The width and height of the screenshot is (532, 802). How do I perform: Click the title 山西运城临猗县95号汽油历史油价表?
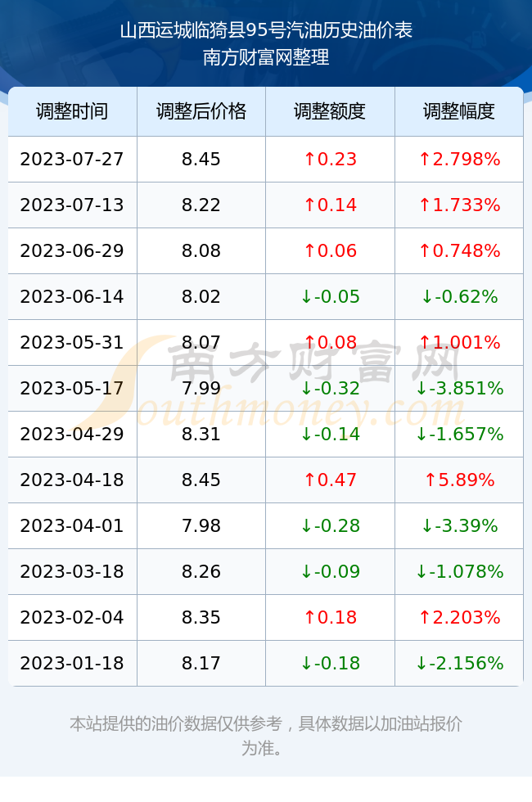tap(266, 30)
